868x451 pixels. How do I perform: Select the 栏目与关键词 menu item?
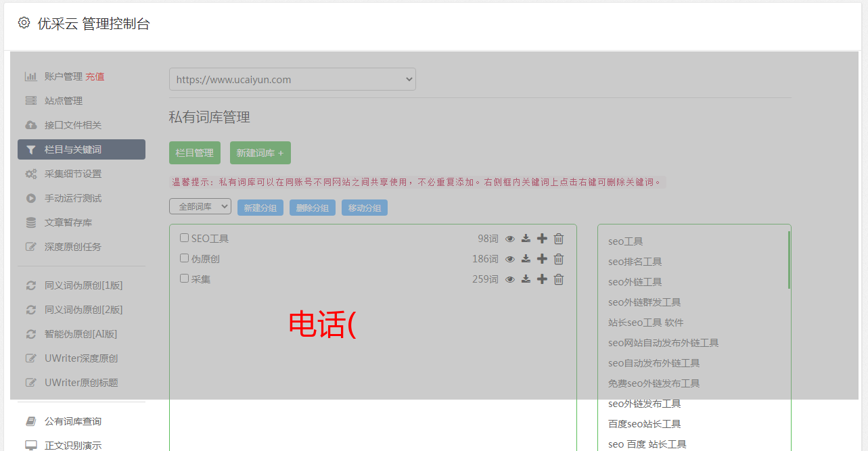81,149
